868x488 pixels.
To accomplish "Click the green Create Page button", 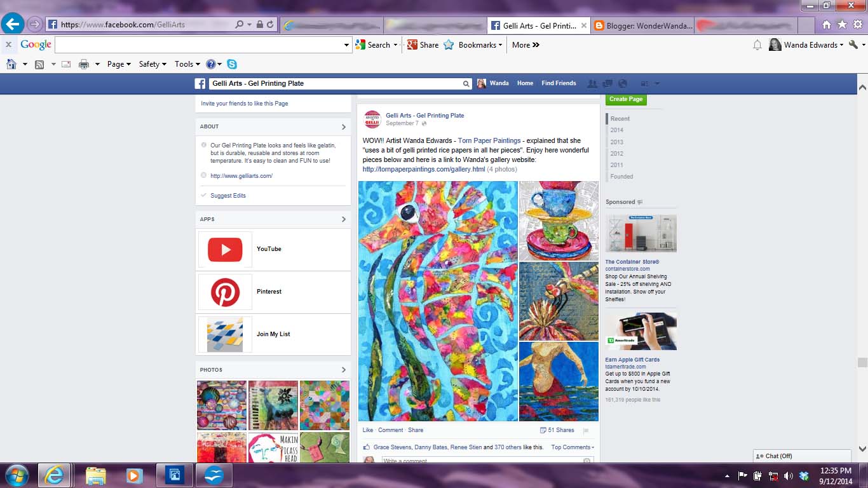I will 626,99.
